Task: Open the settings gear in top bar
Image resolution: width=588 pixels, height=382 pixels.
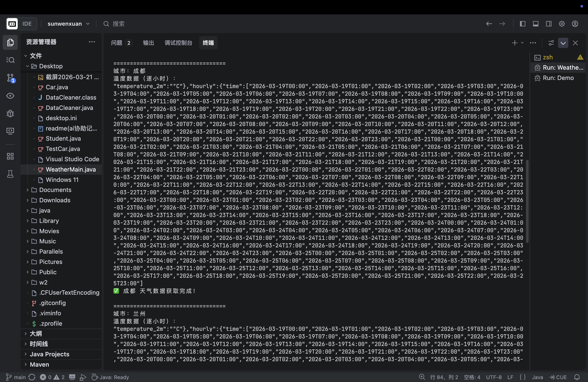Action: [562, 24]
